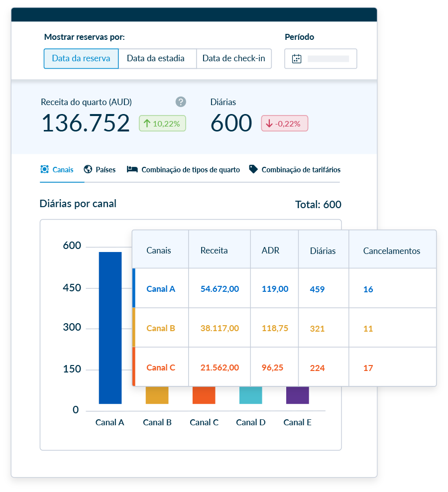Click the calendar icon in the Período field
The height and width of the screenshot is (492, 448).
[x=297, y=58]
